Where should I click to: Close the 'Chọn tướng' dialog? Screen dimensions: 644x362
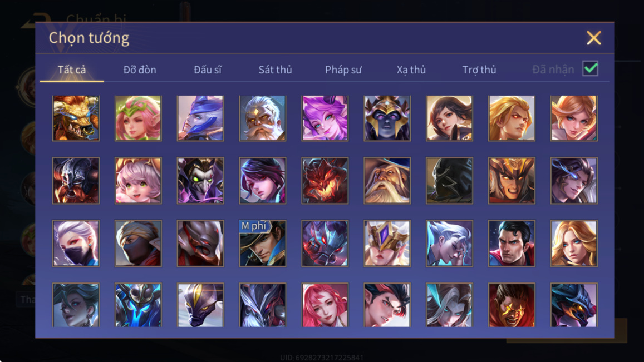(593, 38)
